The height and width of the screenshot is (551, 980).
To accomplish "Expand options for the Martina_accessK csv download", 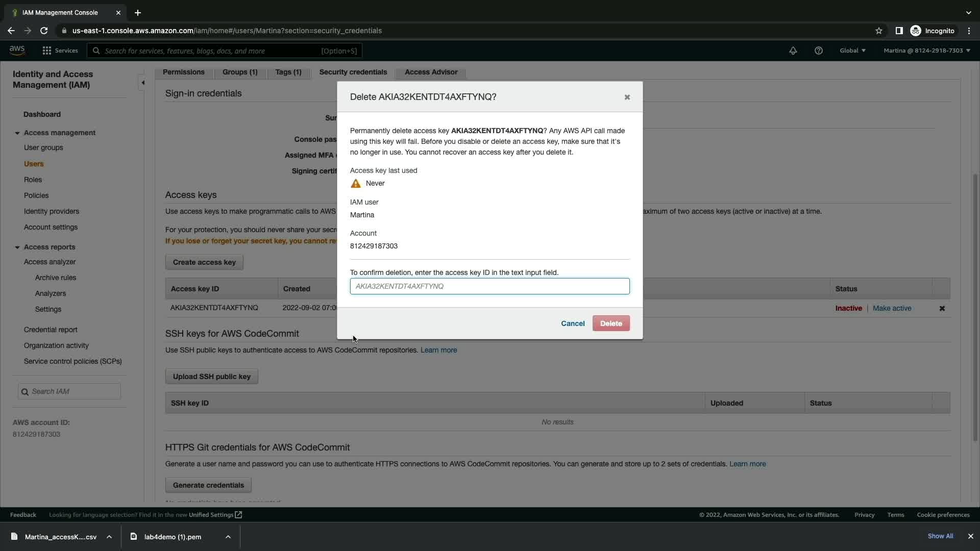I will tap(109, 537).
